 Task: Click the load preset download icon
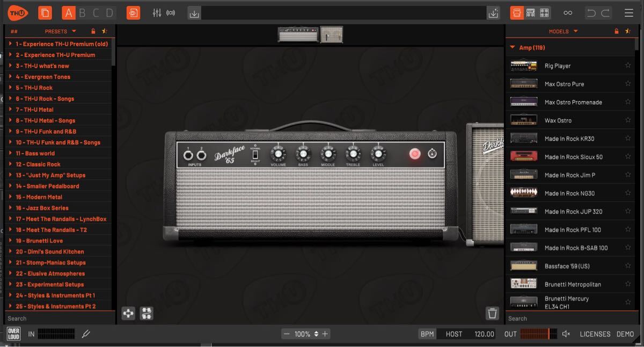click(194, 13)
